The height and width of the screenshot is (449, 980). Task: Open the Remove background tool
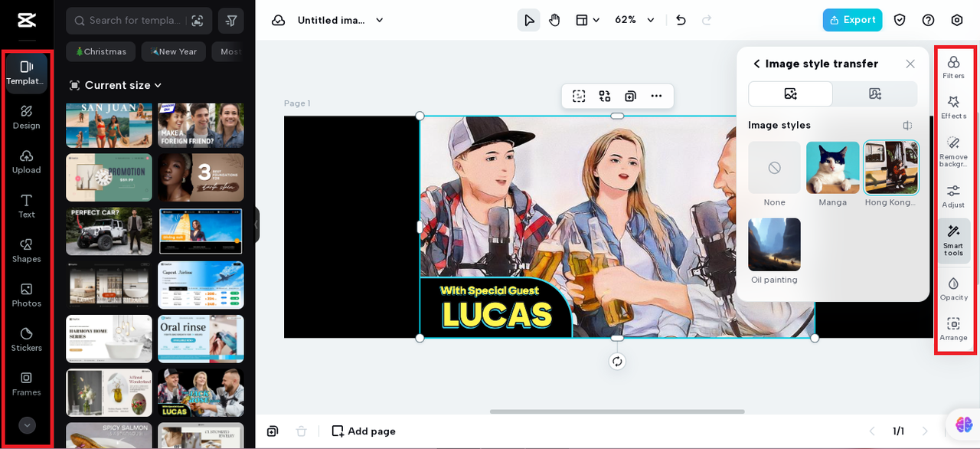[953, 151]
